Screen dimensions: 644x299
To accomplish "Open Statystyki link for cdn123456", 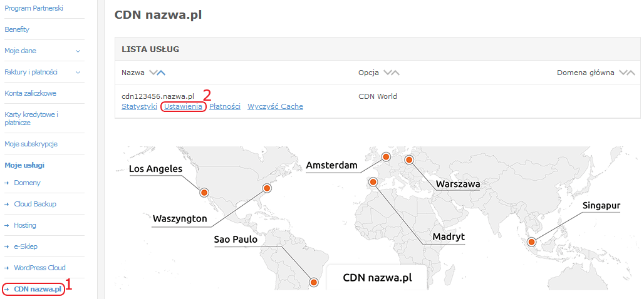I will (140, 106).
